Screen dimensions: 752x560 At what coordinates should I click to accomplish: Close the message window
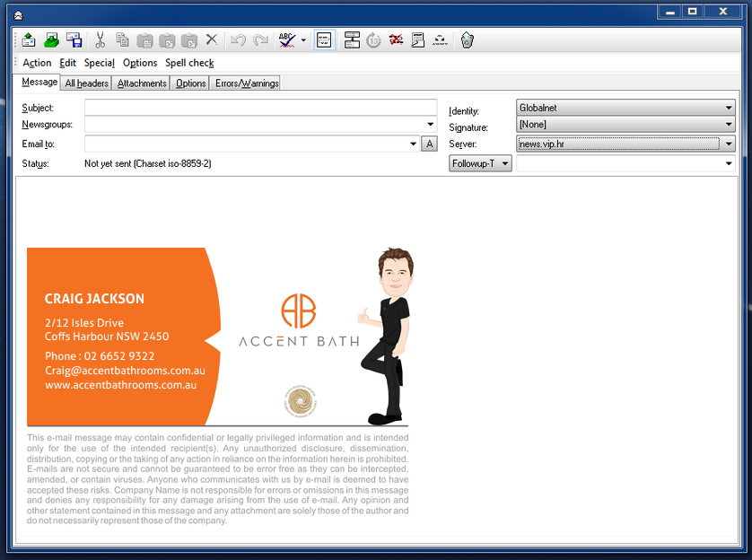pos(723,12)
